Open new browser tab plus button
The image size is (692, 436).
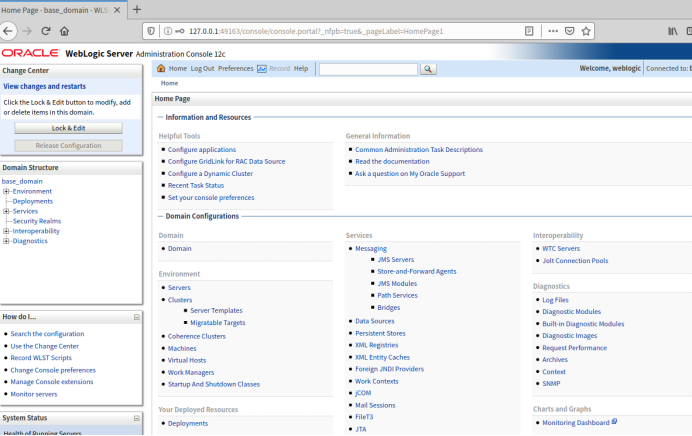click(x=137, y=9)
